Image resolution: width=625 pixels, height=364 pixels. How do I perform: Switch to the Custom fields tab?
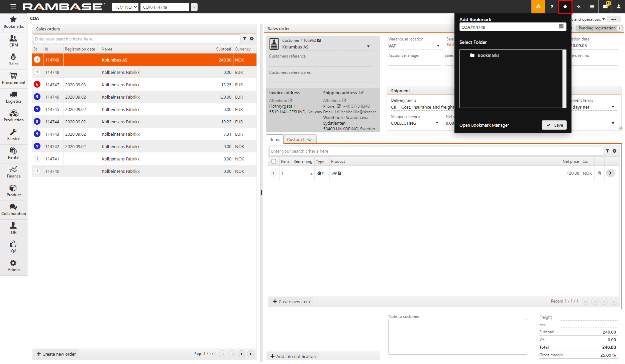[x=300, y=139]
